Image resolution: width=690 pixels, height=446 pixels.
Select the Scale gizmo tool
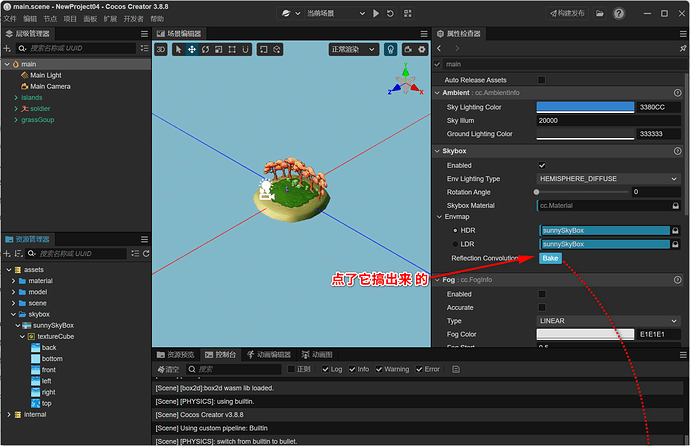click(x=219, y=49)
